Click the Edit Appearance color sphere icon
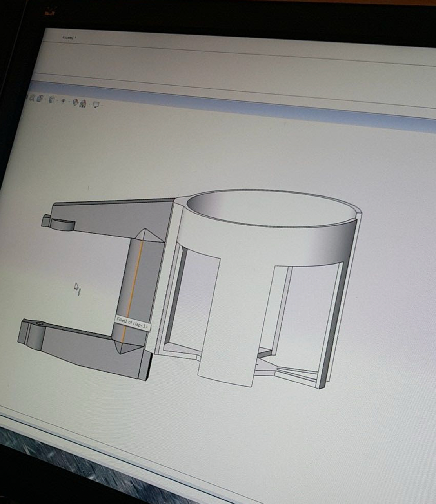This screenshot has height=504, width=436. pos(75,102)
